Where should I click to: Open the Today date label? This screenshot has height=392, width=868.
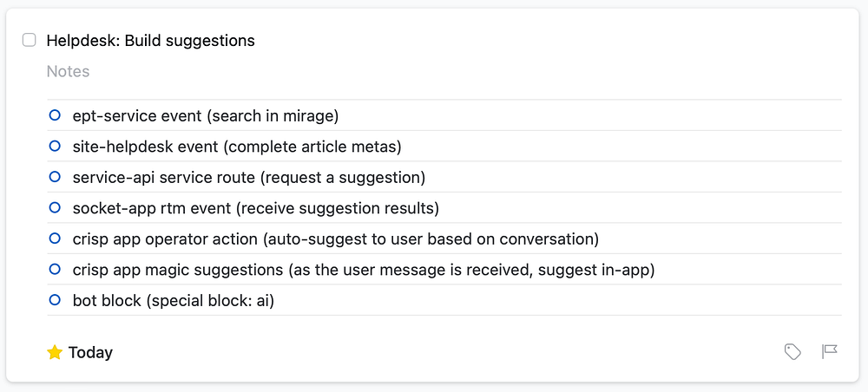coord(90,353)
